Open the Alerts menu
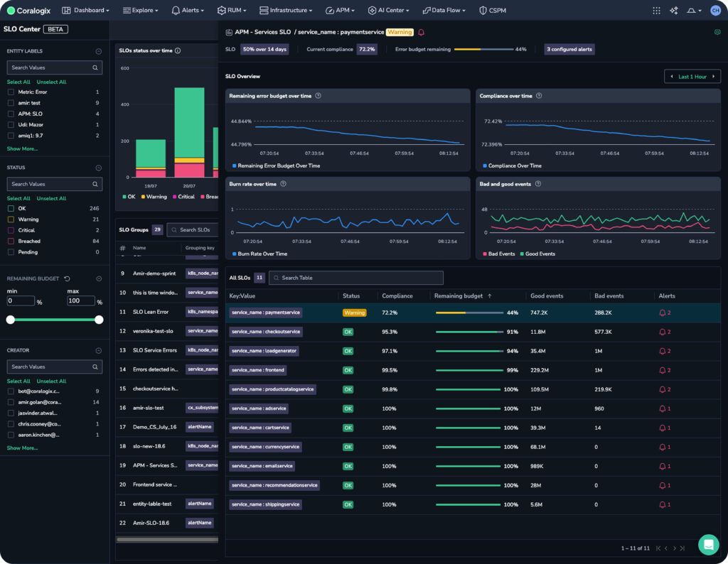This screenshot has height=564, width=728. pyautogui.click(x=188, y=10)
